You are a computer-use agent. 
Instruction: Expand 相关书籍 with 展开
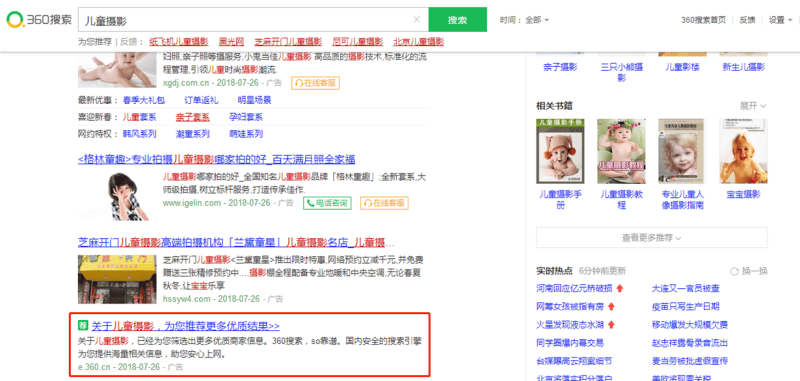click(x=753, y=106)
